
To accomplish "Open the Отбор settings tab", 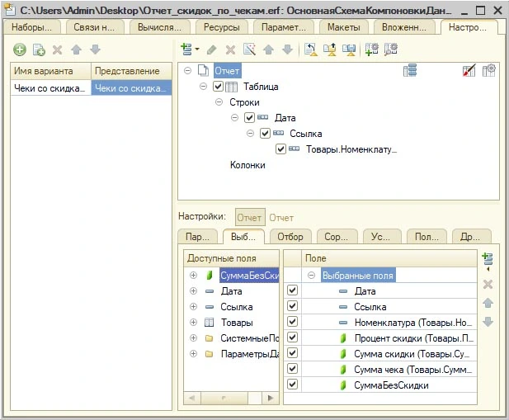I will pyautogui.click(x=290, y=237).
